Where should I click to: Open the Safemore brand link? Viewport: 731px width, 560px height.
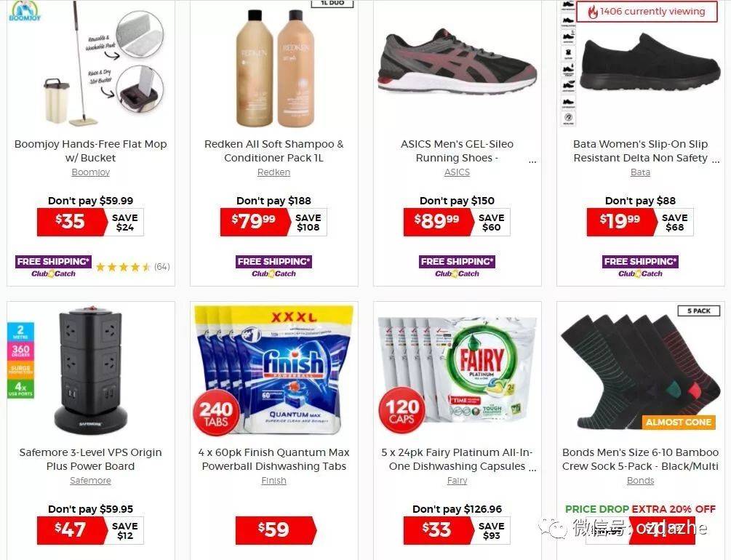click(90, 480)
